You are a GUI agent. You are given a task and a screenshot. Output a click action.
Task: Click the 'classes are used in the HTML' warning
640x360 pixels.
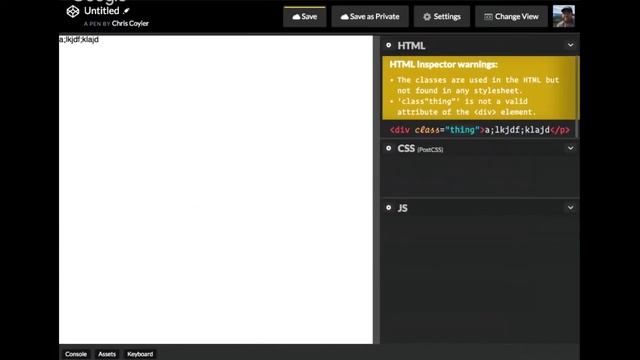(478, 85)
